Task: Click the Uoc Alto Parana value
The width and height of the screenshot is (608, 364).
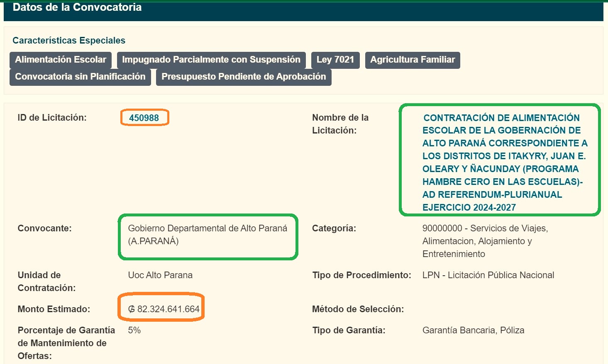Action: click(x=160, y=275)
